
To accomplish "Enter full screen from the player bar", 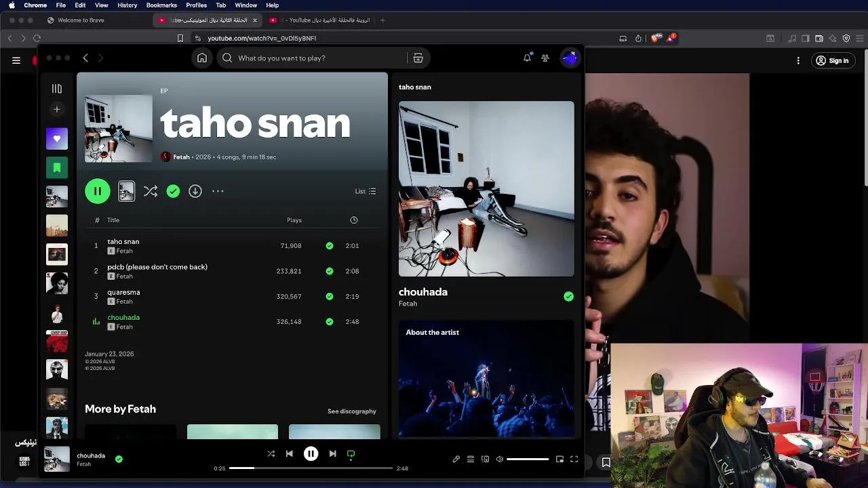I will pyautogui.click(x=574, y=459).
